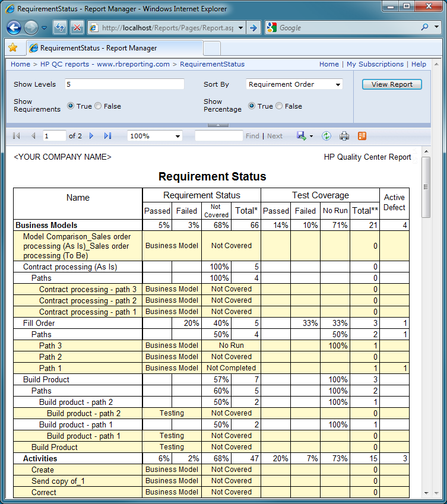Click the report vertical scrollbar thumb

pyautogui.click(x=426, y=187)
